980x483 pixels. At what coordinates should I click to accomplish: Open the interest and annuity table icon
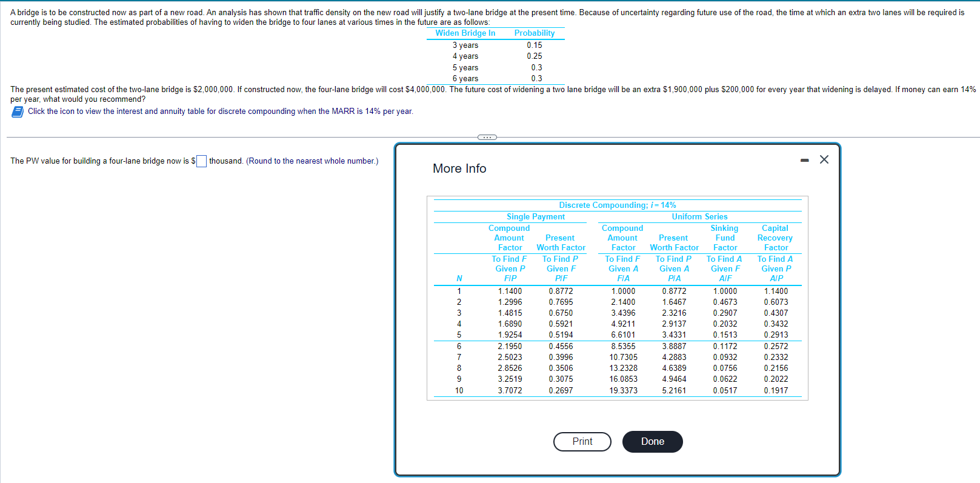click(x=18, y=112)
